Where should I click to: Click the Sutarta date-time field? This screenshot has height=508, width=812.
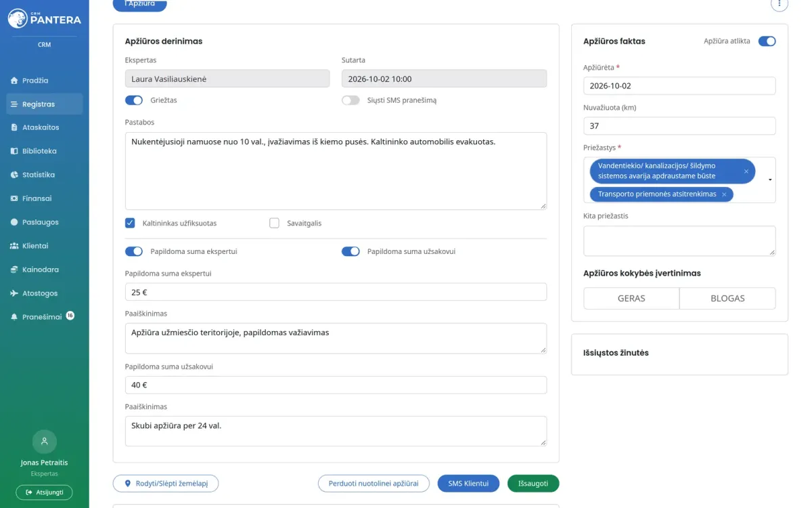click(444, 79)
